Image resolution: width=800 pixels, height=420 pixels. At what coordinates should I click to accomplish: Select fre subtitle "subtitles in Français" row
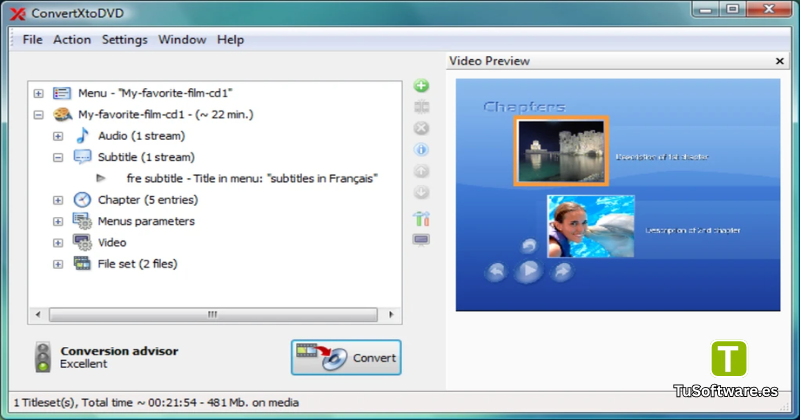[252, 178]
